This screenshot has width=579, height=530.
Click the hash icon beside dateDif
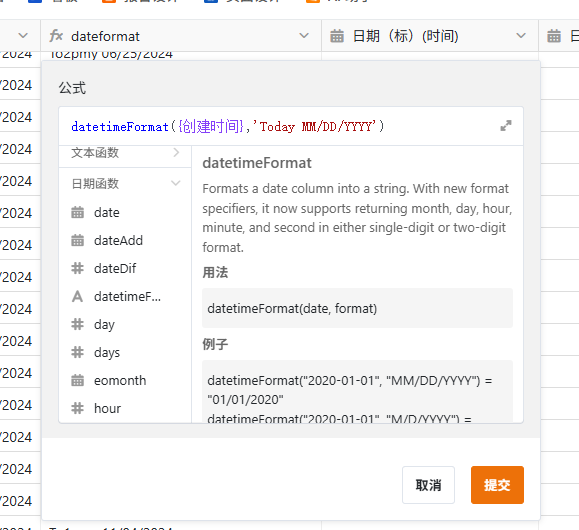pos(77,268)
